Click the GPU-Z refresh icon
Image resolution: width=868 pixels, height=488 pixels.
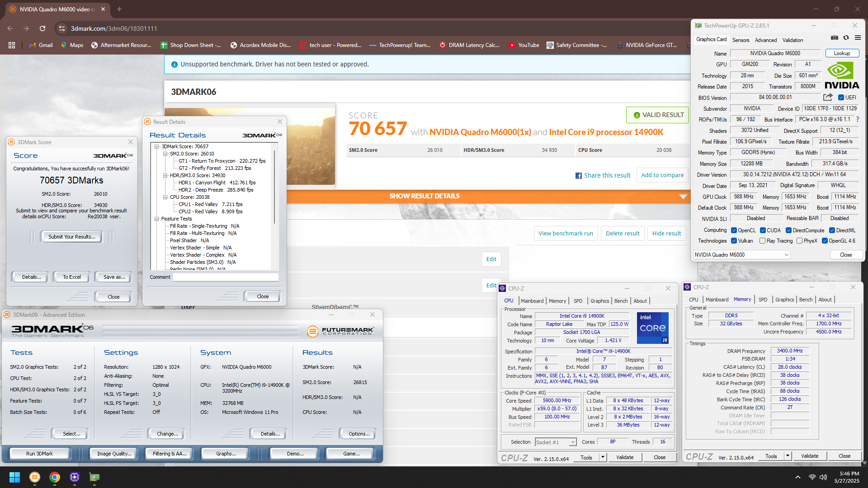(846, 38)
